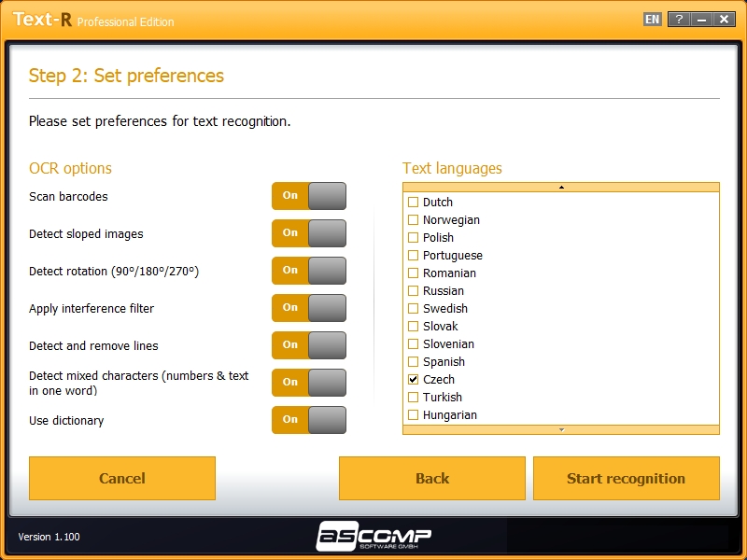This screenshot has height=560, width=747.
Task: Uncheck the Czech language checkbox
Action: pos(413,380)
